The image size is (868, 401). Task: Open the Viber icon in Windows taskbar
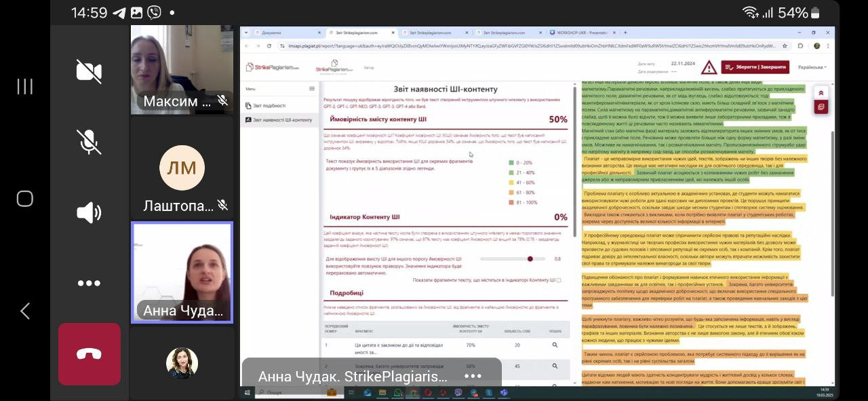pyautogui.click(x=458, y=392)
